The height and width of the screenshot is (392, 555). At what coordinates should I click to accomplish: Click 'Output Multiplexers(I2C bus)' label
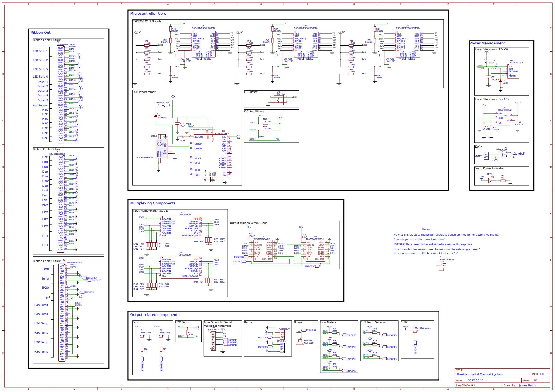coord(249,223)
